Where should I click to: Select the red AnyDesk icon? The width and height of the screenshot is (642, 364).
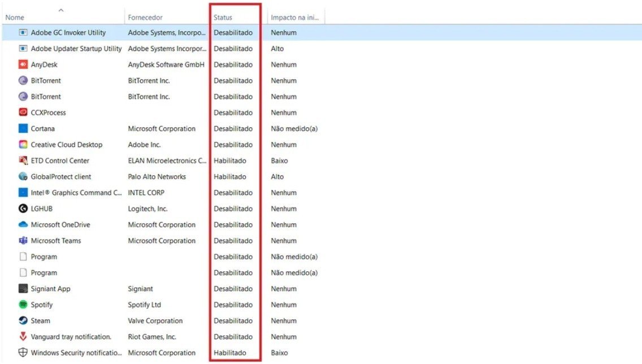(23, 64)
